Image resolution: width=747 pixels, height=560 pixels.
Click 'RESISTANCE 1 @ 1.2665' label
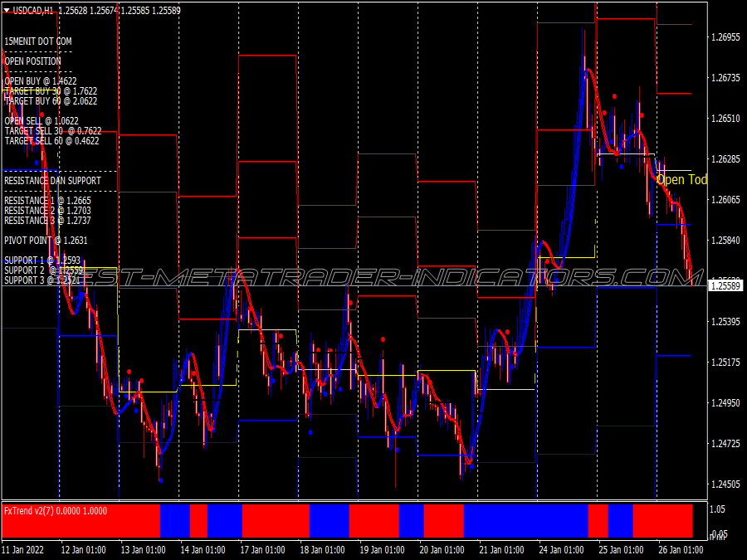point(47,201)
